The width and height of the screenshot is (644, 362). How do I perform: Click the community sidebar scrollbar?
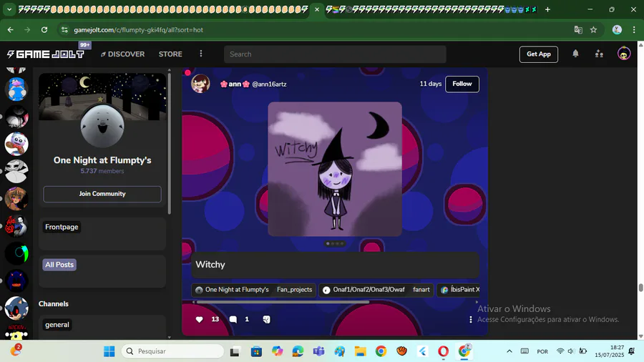pyautogui.click(x=169, y=144)
